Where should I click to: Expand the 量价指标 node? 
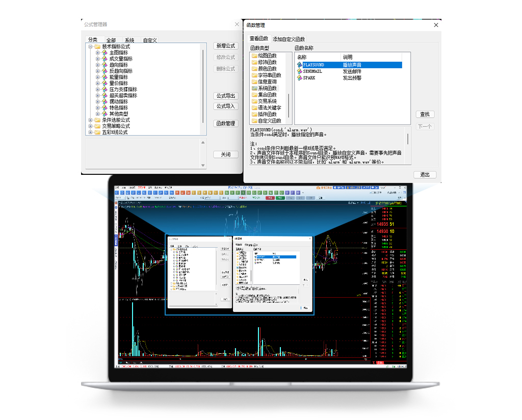point(97,83)
